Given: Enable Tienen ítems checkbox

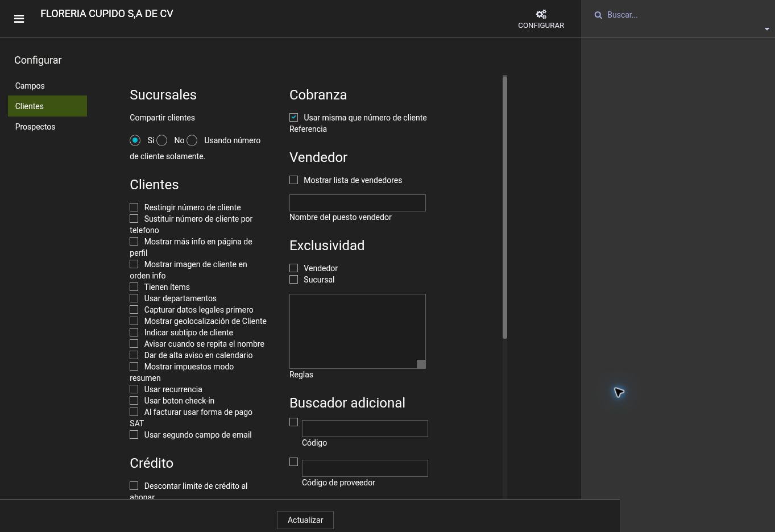Looking at the screenshot, I should (134, 287).
